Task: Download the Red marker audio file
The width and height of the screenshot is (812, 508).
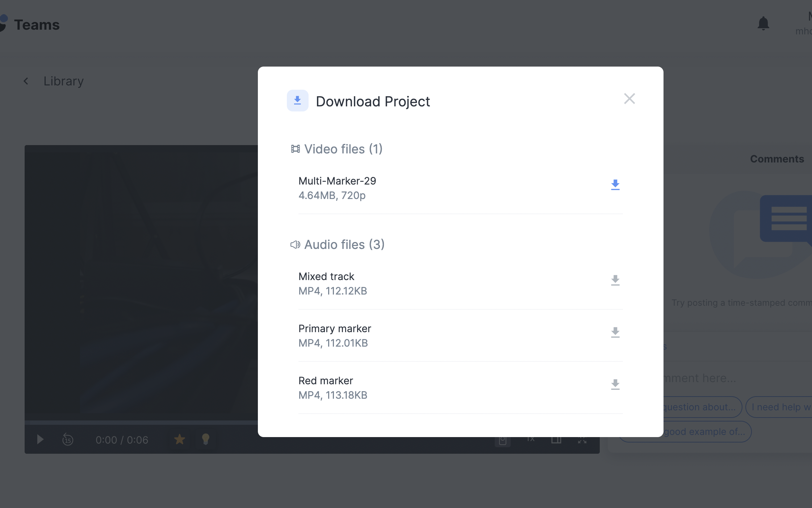Action: [x=615, y=384]
